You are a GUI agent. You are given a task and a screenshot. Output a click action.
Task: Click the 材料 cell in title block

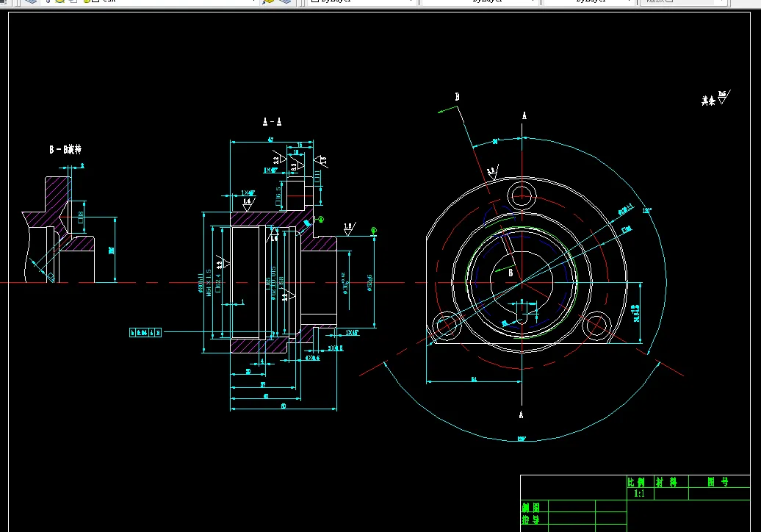pos(671,482)
